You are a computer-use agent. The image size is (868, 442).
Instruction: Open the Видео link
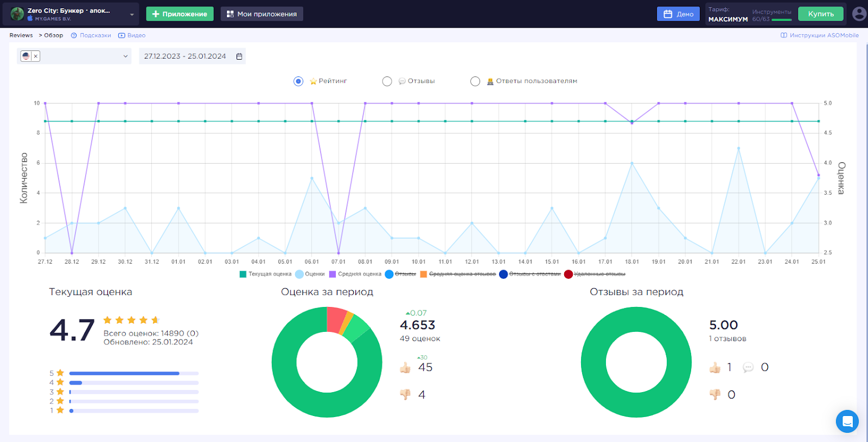pos(132,35)
